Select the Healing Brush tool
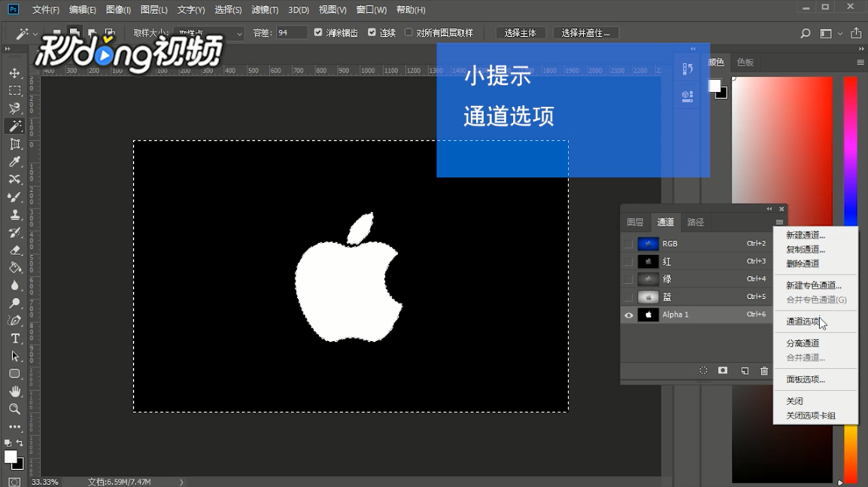868x487 pixels. pyautogui.click(x=15, y=179)
